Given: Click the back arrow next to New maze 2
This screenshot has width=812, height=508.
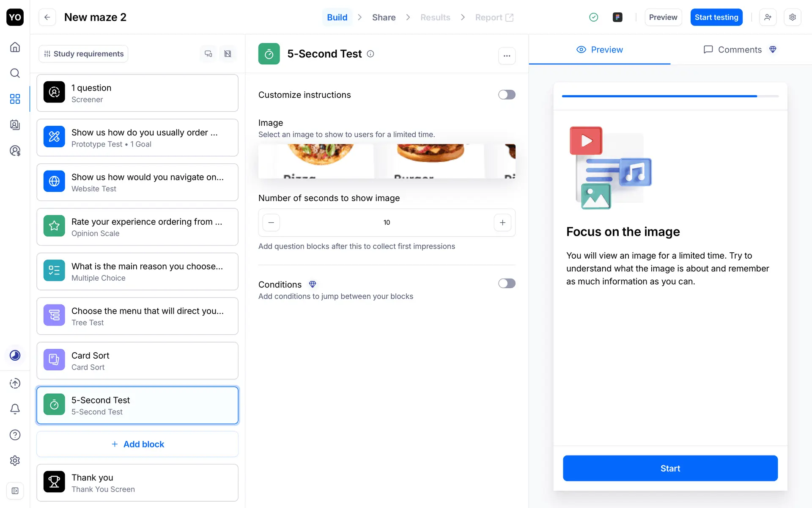Looking at the screenshot, I should tap(47, 17).
